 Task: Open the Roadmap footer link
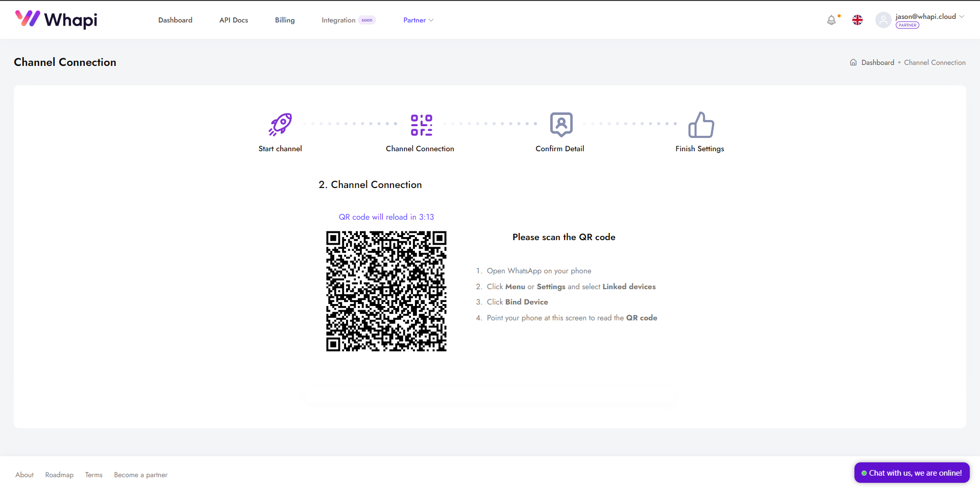pos(59,475)
